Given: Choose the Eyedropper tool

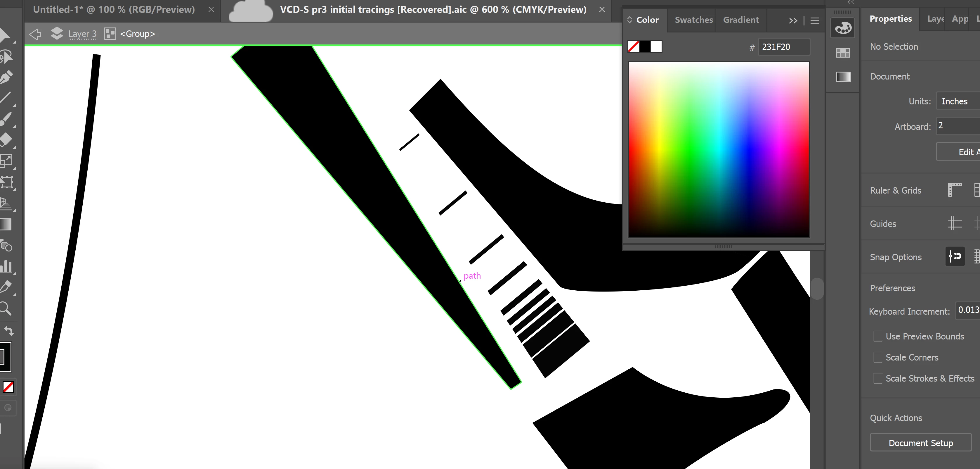Looking at the screenshot, I should (6, 287).
